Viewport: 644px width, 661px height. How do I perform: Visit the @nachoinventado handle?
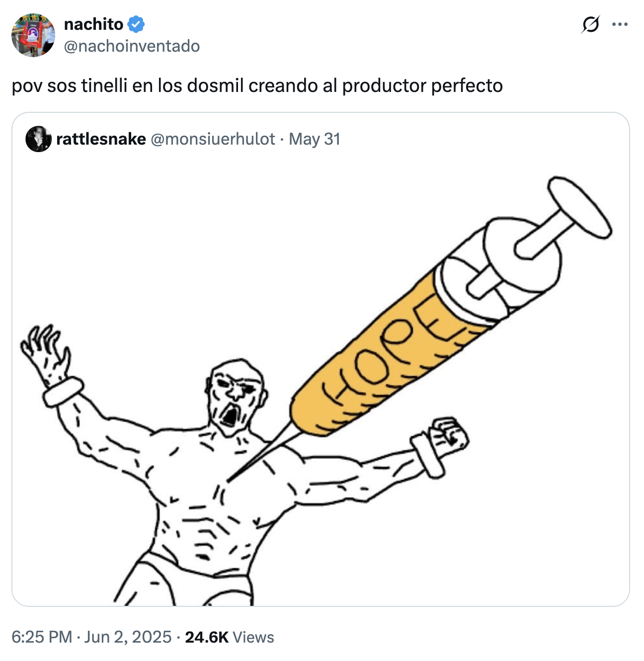pos(132,46)
